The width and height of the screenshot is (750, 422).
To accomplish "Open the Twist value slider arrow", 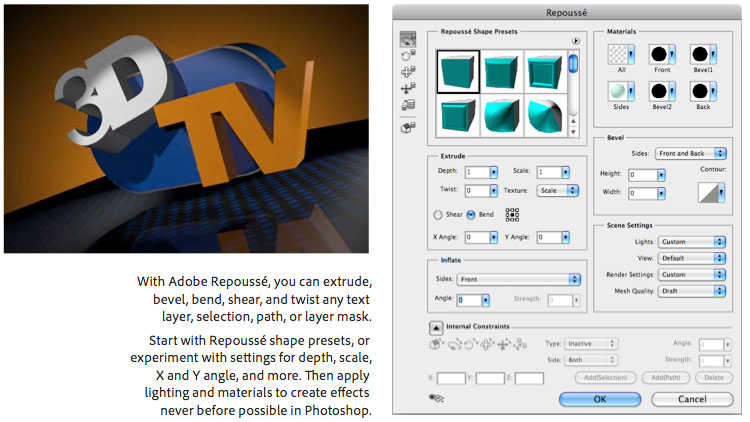I will coord(494,190).
